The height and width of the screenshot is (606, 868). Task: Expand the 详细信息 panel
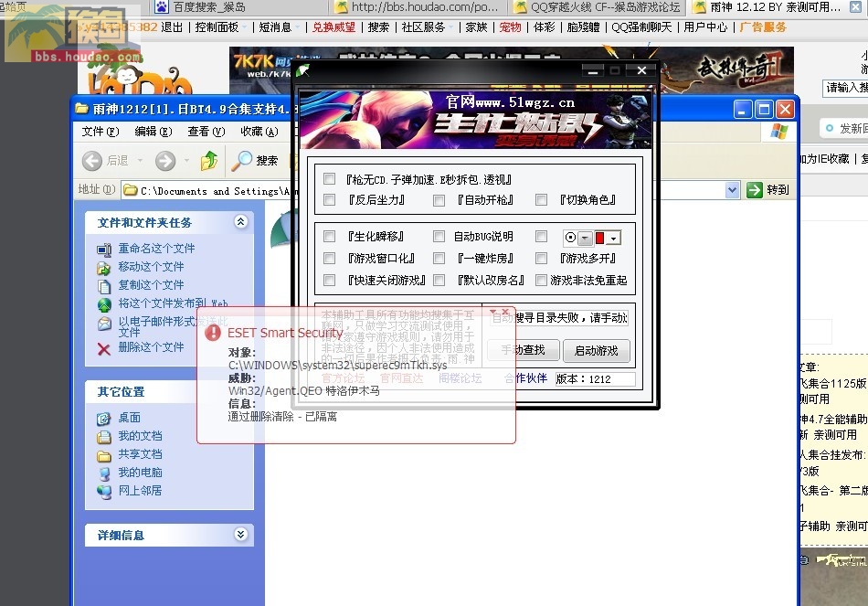coord(240,535)
